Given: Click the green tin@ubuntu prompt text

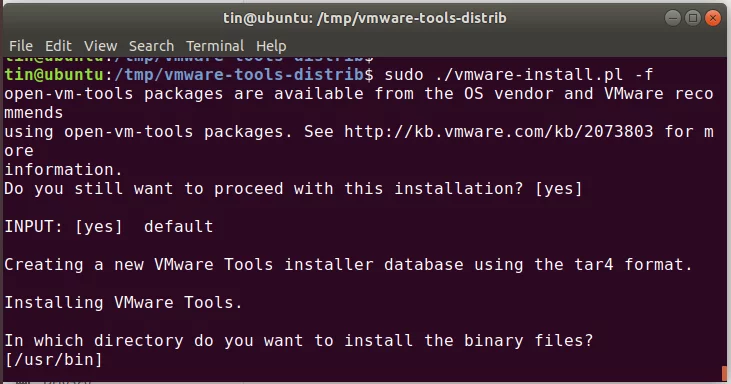Looking at the screenshot, I should [54, 75].
